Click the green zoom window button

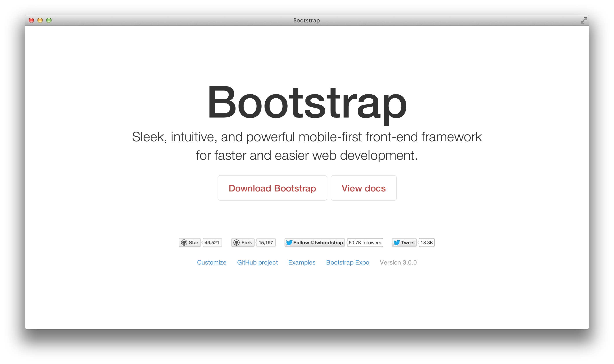pyautogui.click(x=49, y=20)
